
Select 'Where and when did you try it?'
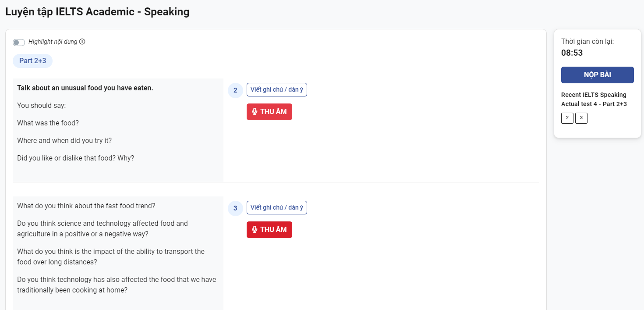(64, 140)
